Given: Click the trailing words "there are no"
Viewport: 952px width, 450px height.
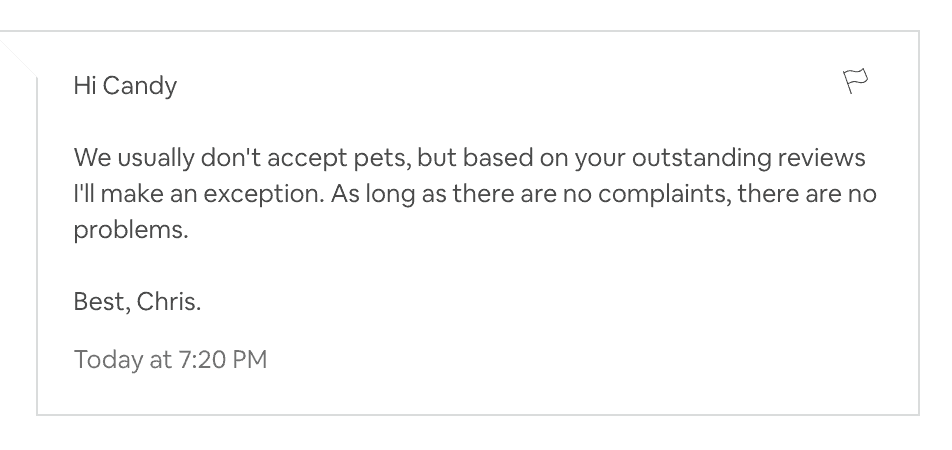Looking at the screenshot, I should [x=807, y=194].
